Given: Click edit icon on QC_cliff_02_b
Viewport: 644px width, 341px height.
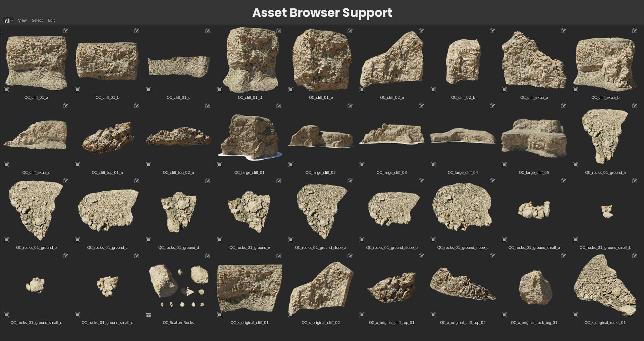Looking at the screenshot, I should click(492, 31).
